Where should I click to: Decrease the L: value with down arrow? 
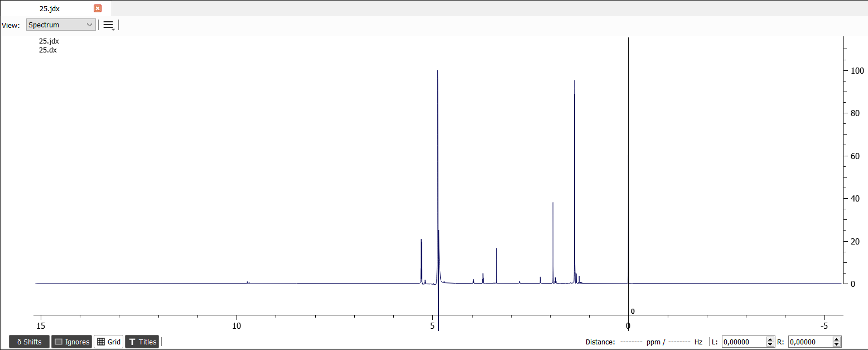(x=771, y=344)
